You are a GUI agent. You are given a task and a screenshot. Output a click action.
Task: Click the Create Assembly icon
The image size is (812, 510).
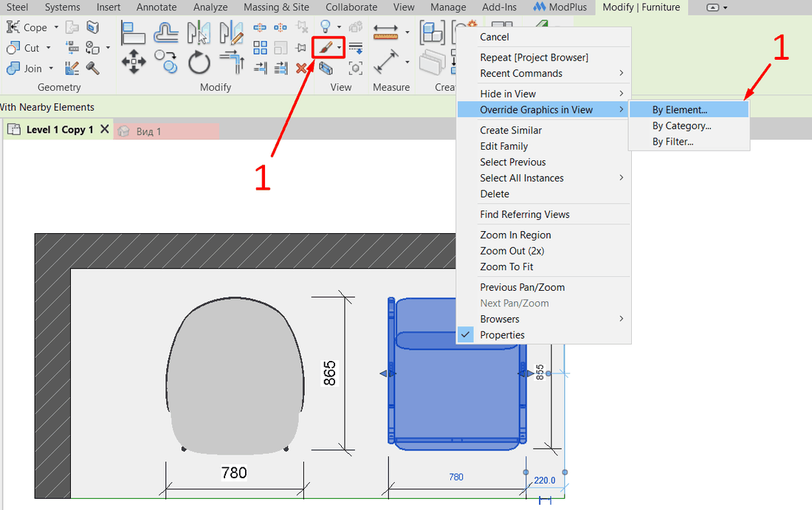point(432,32)
